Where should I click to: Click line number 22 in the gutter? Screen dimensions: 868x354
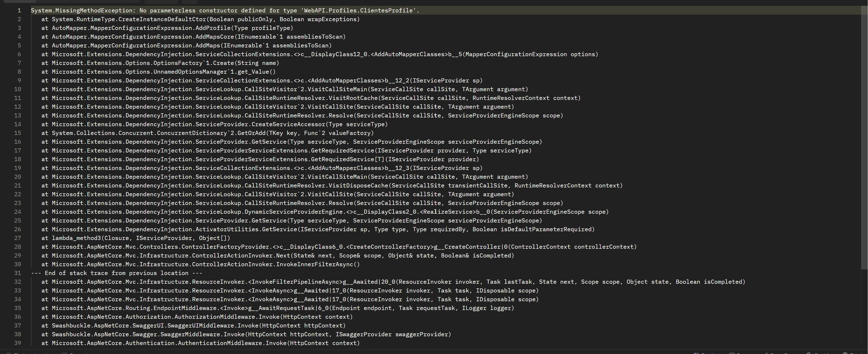click(x=18, y=194)
